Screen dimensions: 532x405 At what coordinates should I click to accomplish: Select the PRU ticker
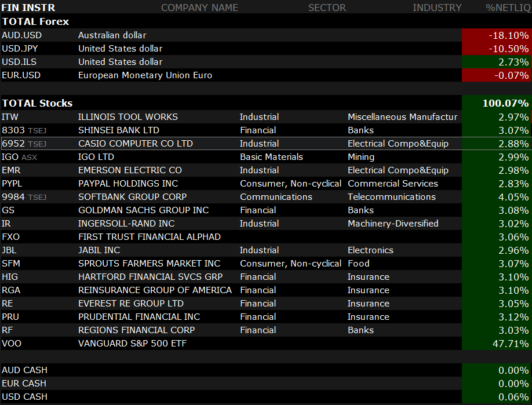10,317
